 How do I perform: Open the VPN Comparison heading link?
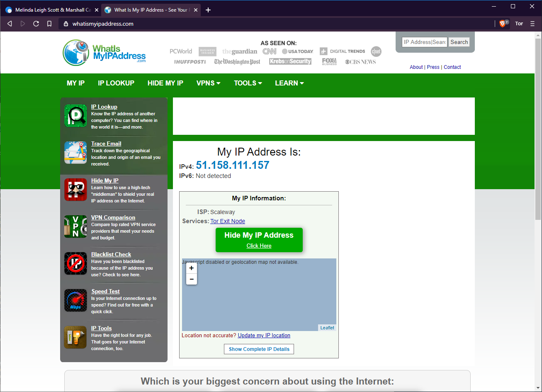113,217
